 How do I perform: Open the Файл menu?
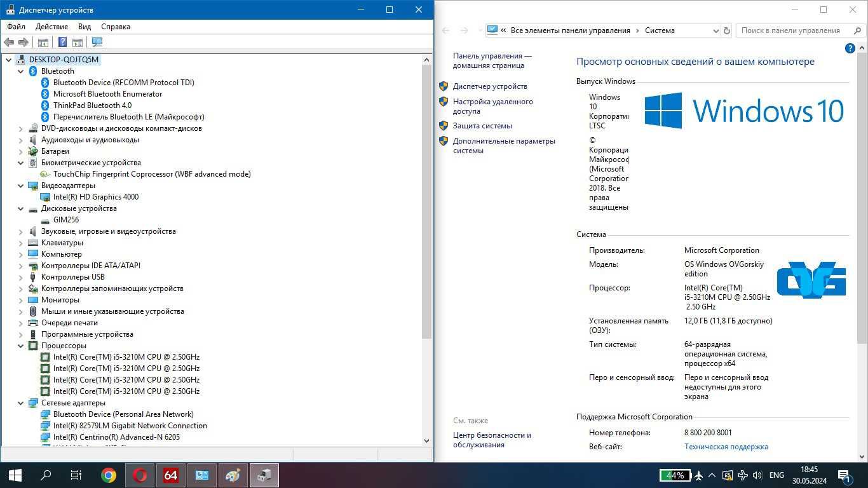pyautogui.click(x=16, y=27)
